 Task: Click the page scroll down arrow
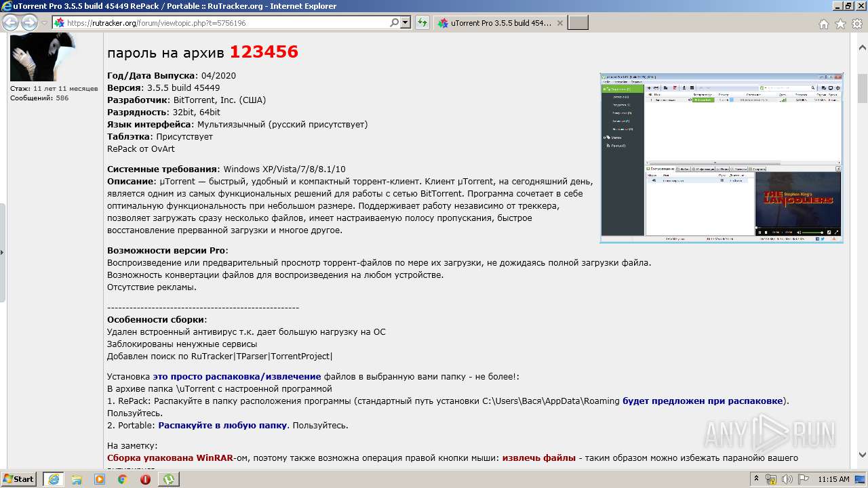pos(862,455)
